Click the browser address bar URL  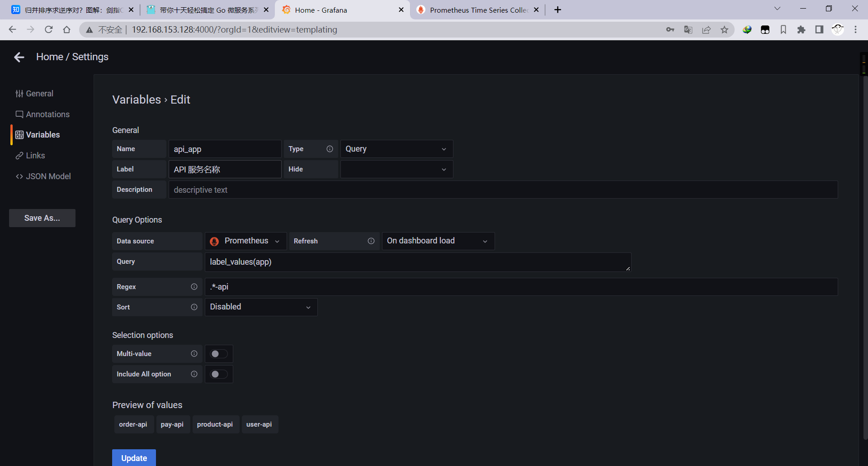coord(234,29)
